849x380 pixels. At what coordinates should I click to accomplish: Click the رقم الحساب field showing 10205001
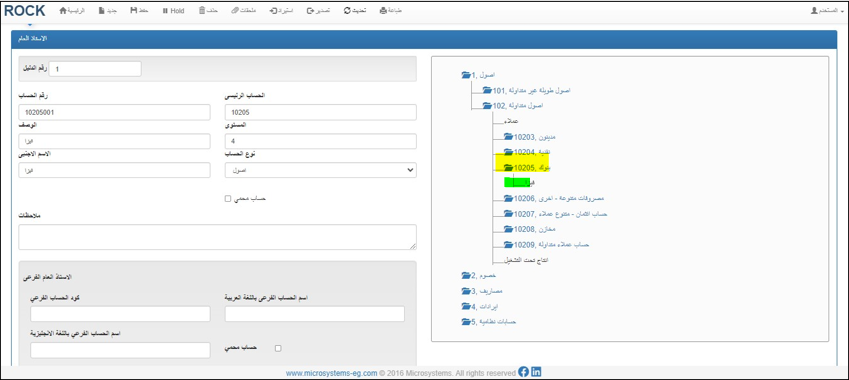click(x=114, y=113)
